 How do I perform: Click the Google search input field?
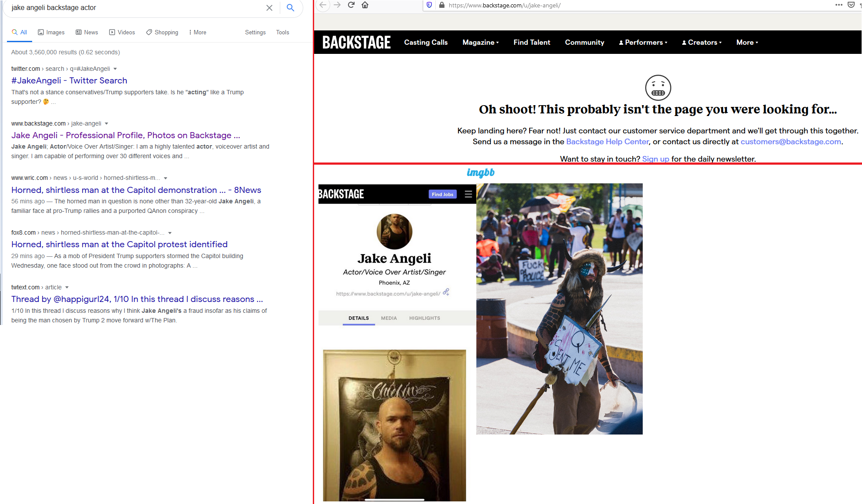pos(135,8)
